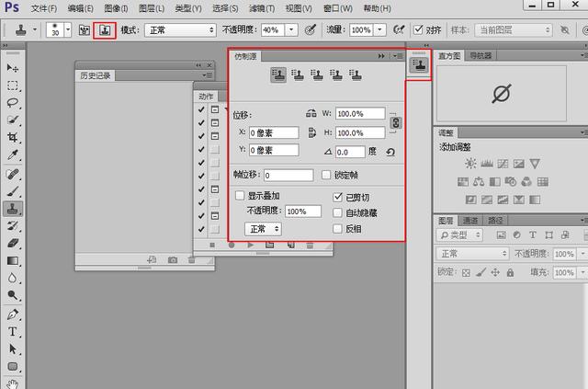588x389 pixels.
Task: Open the 滤镜(T) menu
Action: [262, 8]
